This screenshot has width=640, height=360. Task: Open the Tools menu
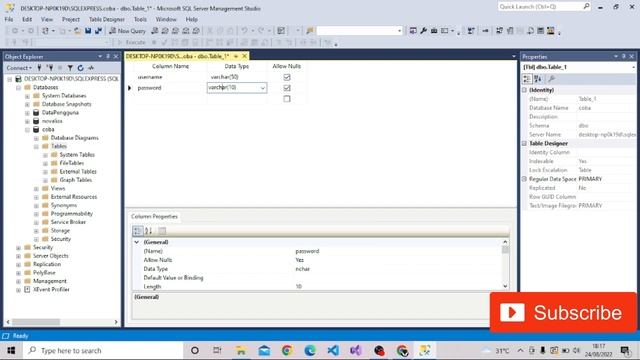click(x=140, y=19)
